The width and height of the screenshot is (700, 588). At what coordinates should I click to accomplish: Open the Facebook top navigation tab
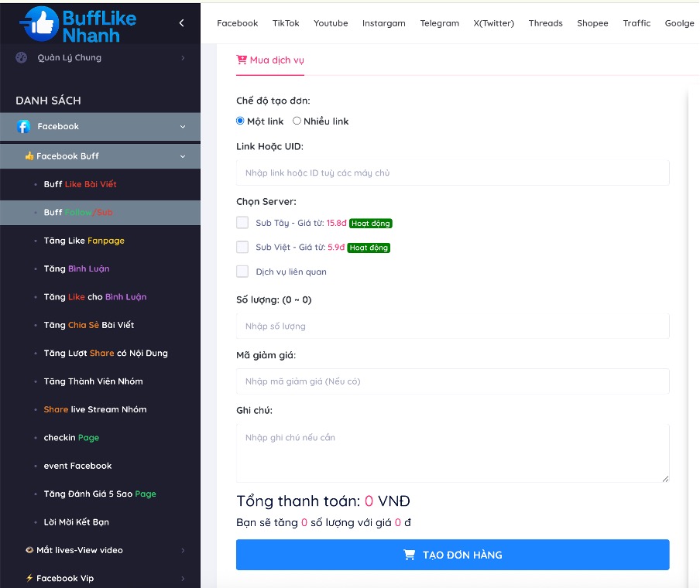coord(238,23)
